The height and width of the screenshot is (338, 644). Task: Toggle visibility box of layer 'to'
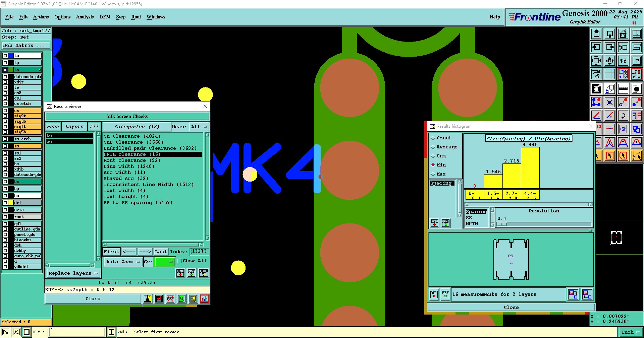[x=5, y=56]
